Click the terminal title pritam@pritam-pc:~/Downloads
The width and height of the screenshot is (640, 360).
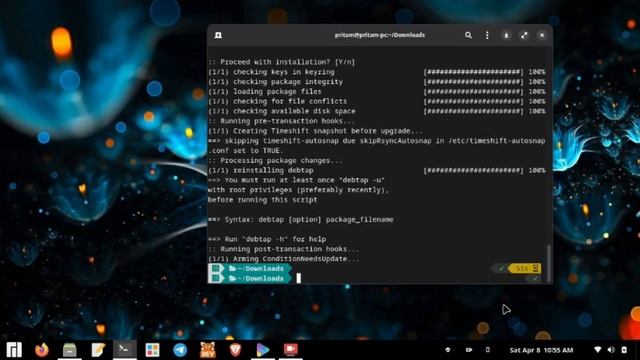380,35
